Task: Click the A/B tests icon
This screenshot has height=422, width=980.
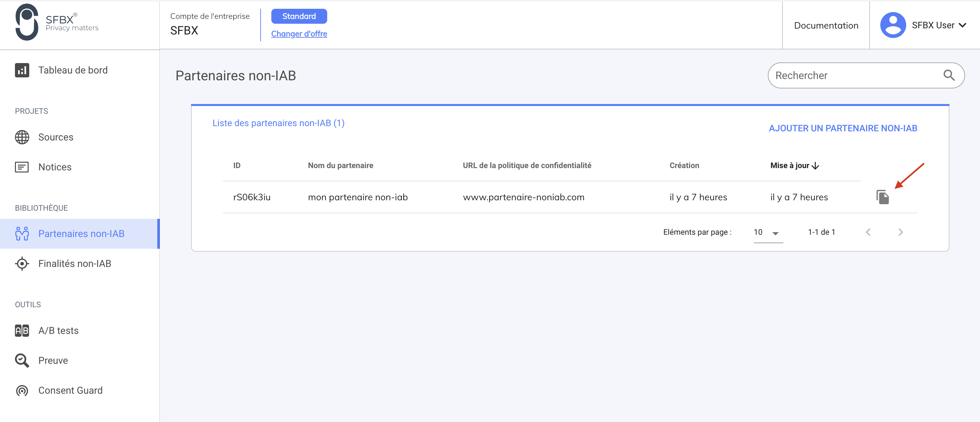Action: pyautogui.click(x=22, y=330)
